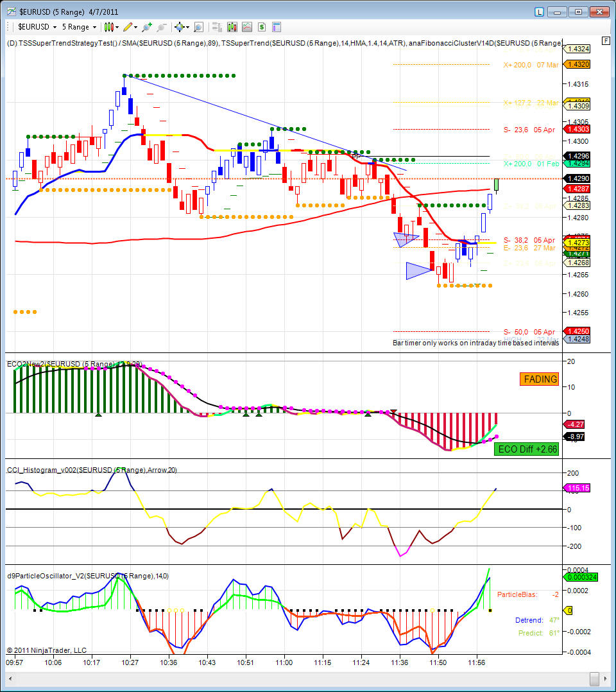This screenshot has height=692, width=616.
Task: Click the 10:27 time axis label
Action: coord(130,662)
